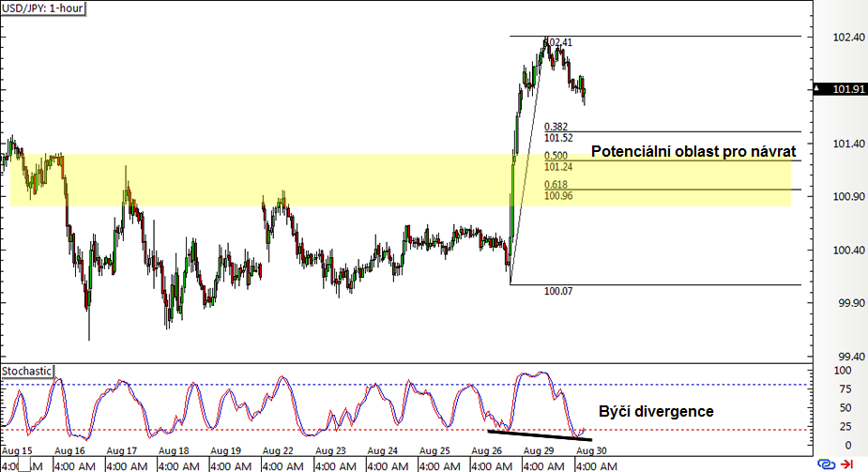The height and width of the screenshot is (472, 868).
Task: Click the 0 level on Stochastic scale
Action: pyautogui.click(x=848, y=446)
